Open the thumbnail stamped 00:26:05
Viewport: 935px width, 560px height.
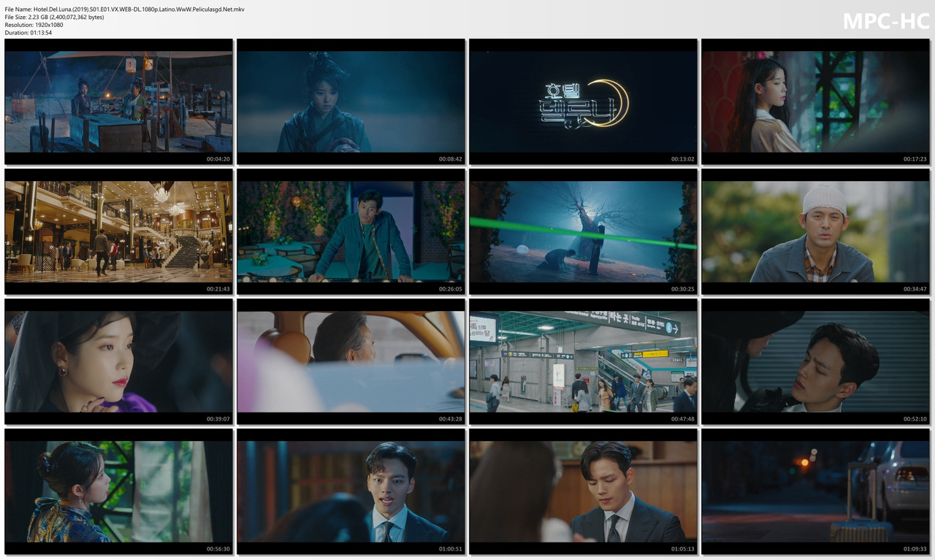coord(351,231)
